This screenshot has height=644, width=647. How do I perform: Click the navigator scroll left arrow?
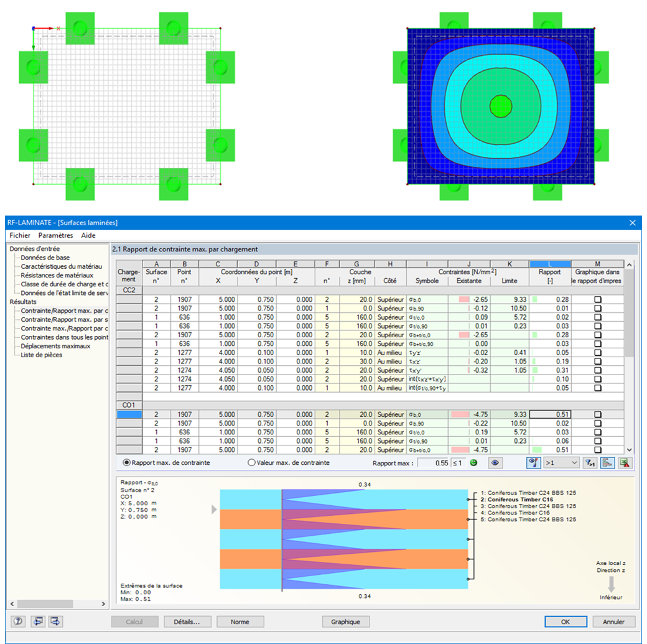(12, 604)
